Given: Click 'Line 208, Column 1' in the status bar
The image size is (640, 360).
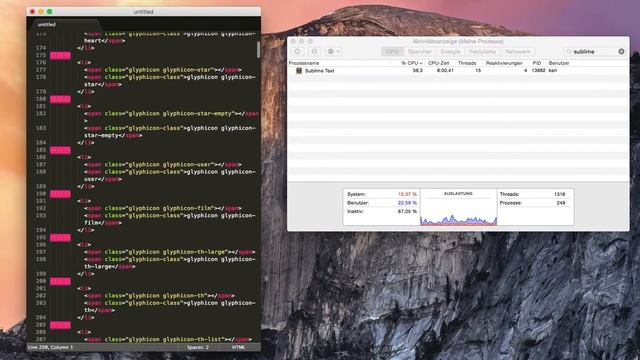Looking at the screenshot, I should click(x=50, y=347).
